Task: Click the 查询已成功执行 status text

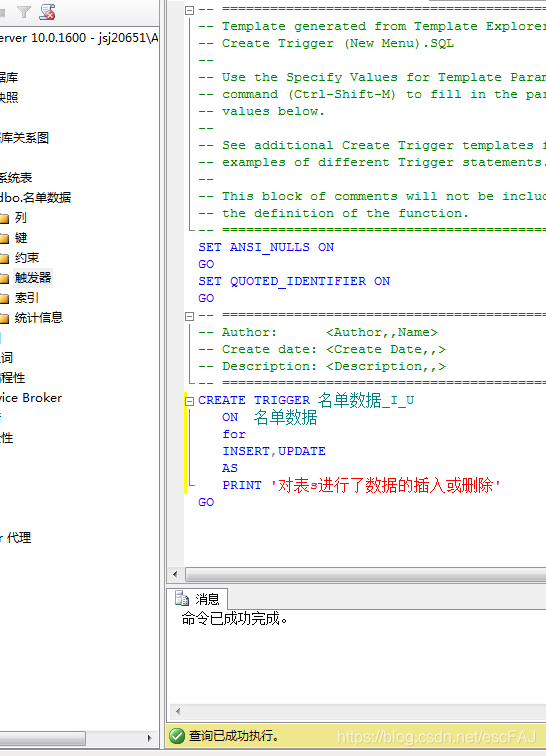Action: pos(234,736)
